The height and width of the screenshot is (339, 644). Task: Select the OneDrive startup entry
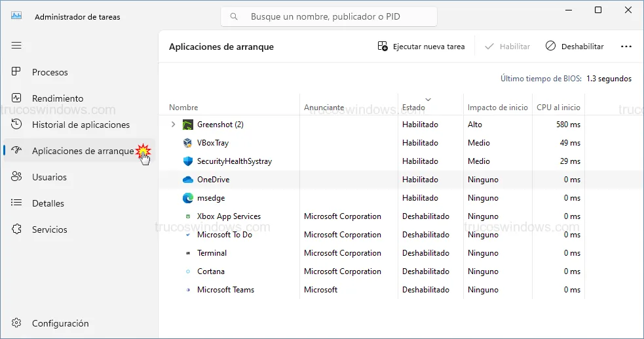pyautogui.click(x=213, y=180)
